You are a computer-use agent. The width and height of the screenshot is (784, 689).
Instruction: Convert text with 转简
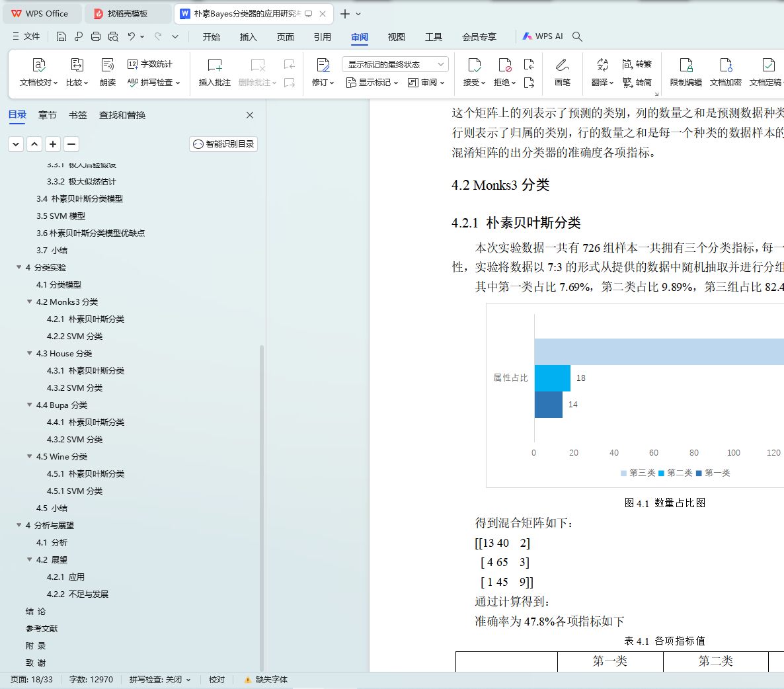click(x=637, y=82)
